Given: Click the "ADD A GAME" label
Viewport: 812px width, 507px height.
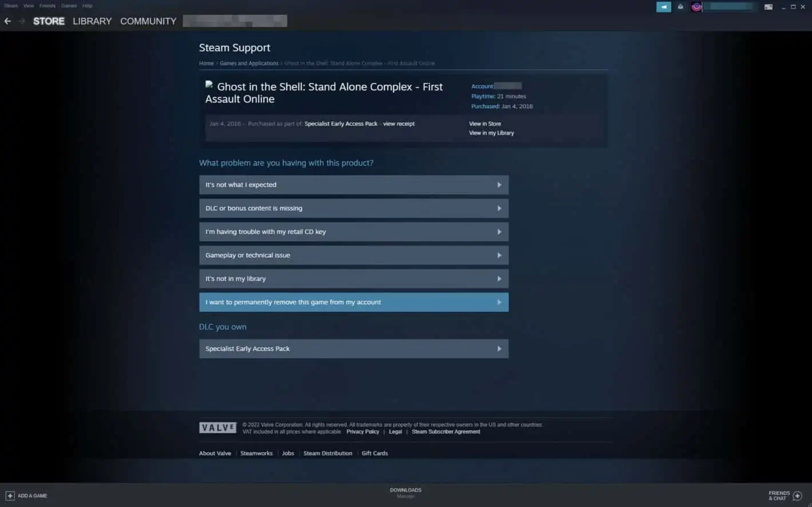Looking at the screenshot, I should 33,496.
